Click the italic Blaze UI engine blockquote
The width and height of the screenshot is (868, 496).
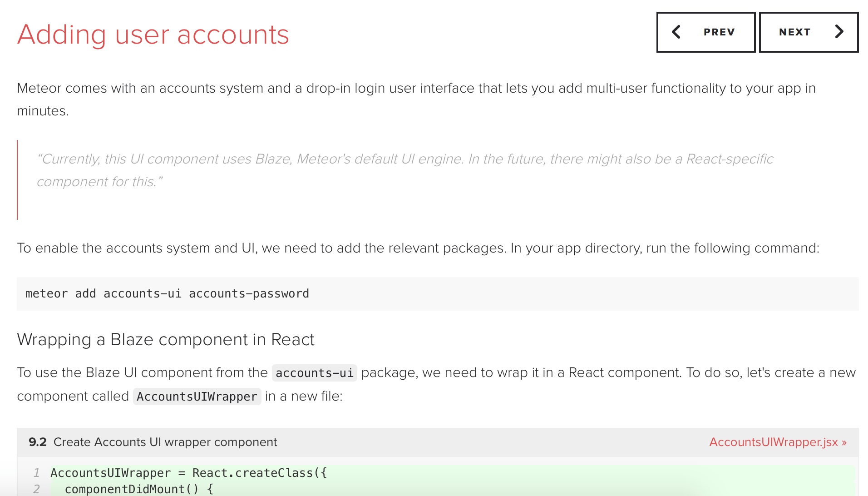coord(404,170)
